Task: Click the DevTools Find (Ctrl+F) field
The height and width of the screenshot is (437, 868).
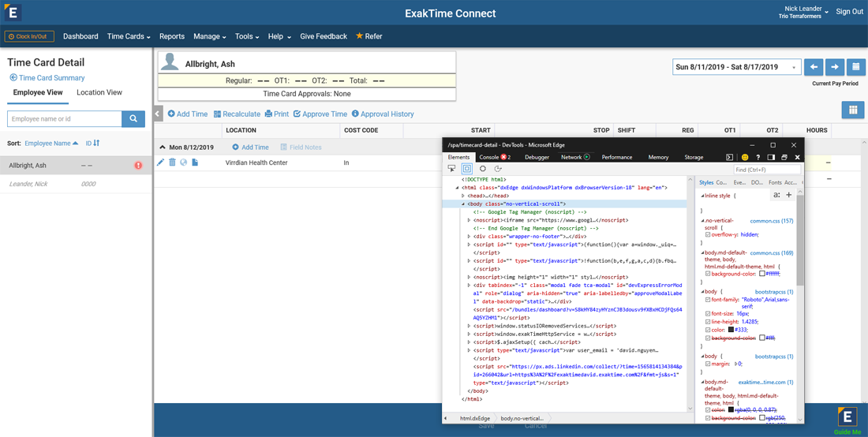Action: pos(767,170)
